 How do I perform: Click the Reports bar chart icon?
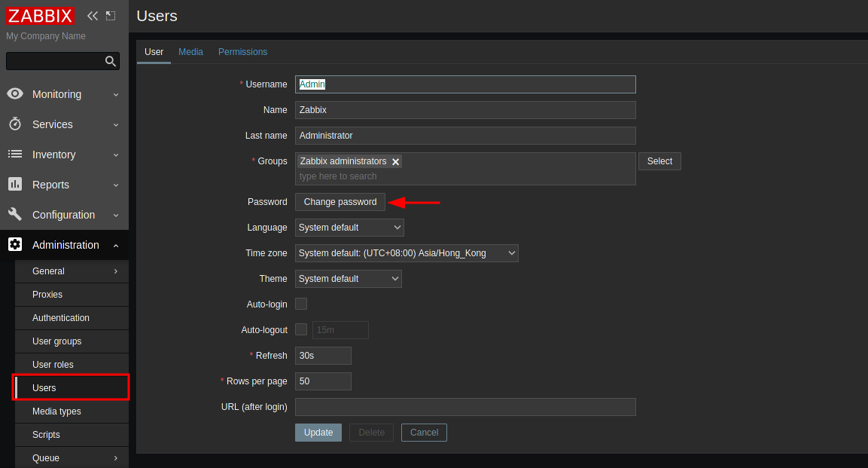tap(15, 184)
